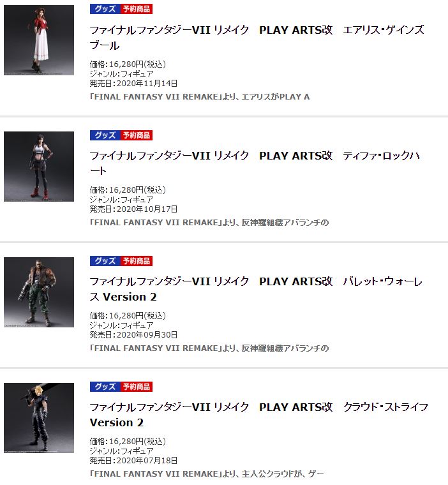Viewport: 448px width, 485px height.
Task: Open the エアリス・ゲインズブール product title link
Action: [257, 38]
